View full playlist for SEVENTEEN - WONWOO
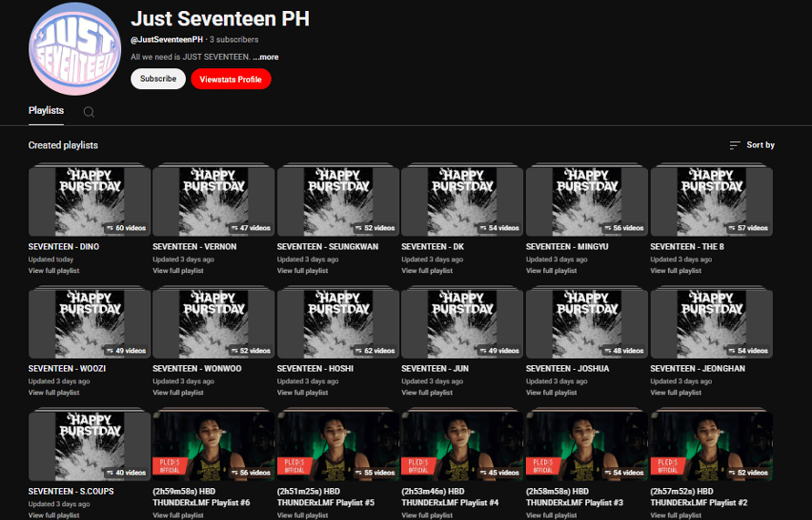812x520 pixels. [178, 393]
